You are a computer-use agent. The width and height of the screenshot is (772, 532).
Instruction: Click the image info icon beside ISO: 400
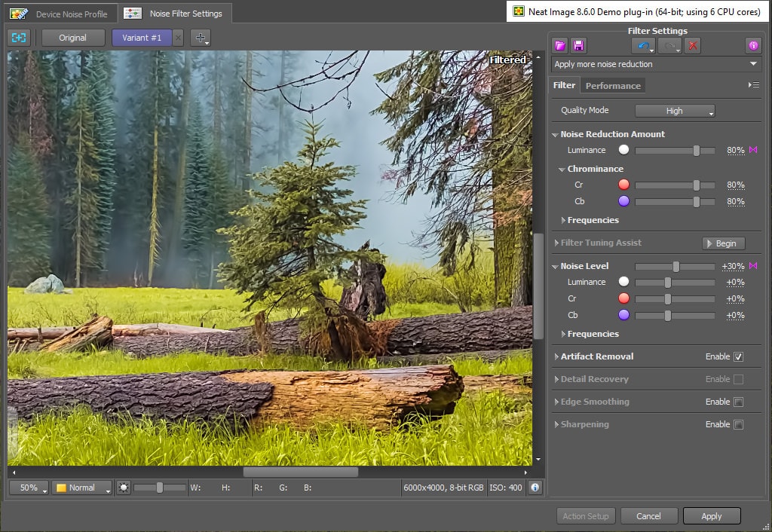pos(535,488)
